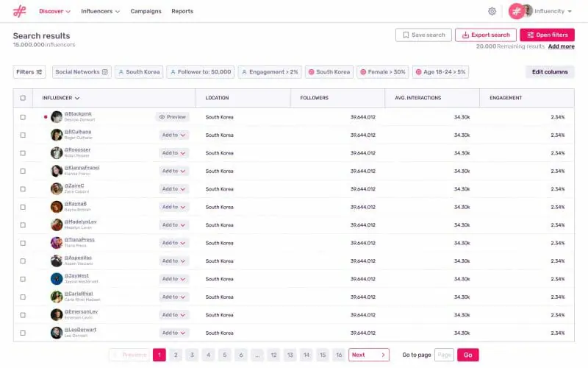Click the Instagram icon in Social Networks filter
588x368 pixels.
tap(105, 72)
